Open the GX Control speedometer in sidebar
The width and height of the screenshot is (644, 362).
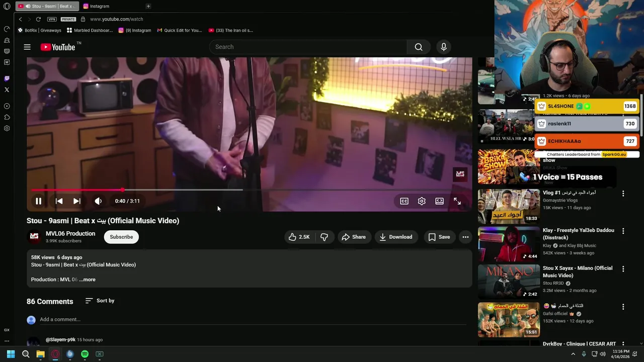pyautogui.click(x=7, y=29)
